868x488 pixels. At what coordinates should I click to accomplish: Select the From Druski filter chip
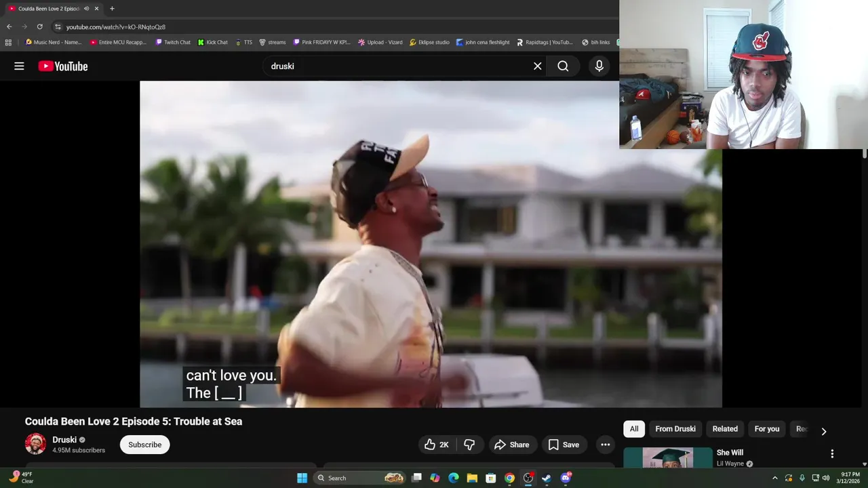click(675, 428)
